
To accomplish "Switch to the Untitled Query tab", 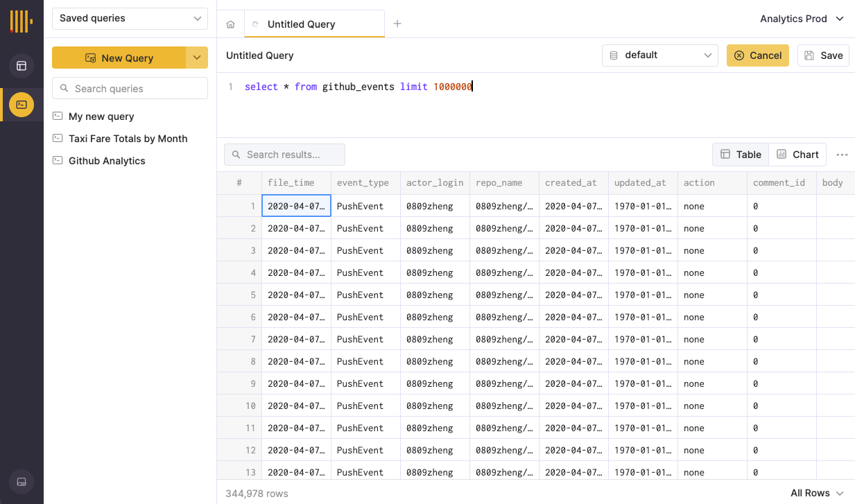I will coord(302,23).
